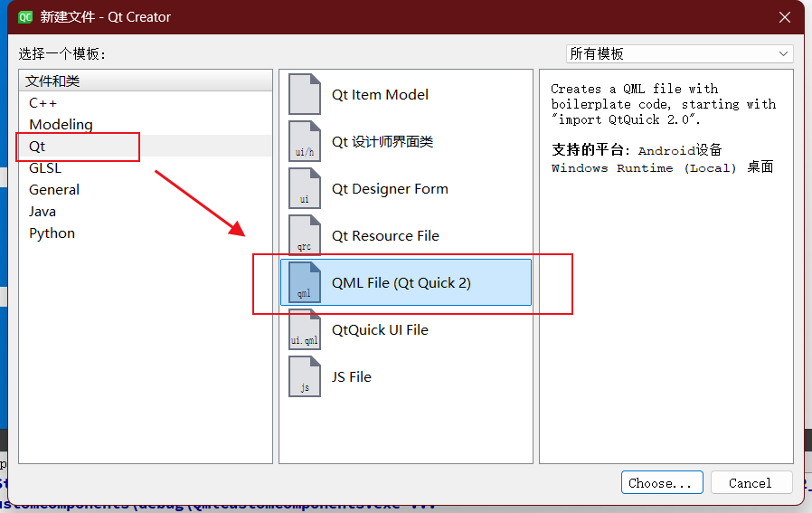Select the C++ category
The width and height of the screenshot is (812, 513).
tap(145, 102)
